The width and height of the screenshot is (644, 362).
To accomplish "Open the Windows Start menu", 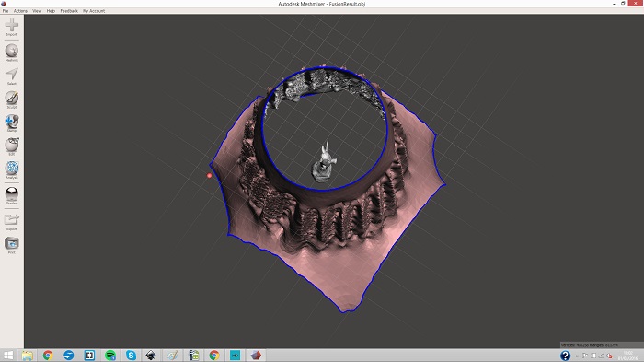I will (x=7, y=356).
